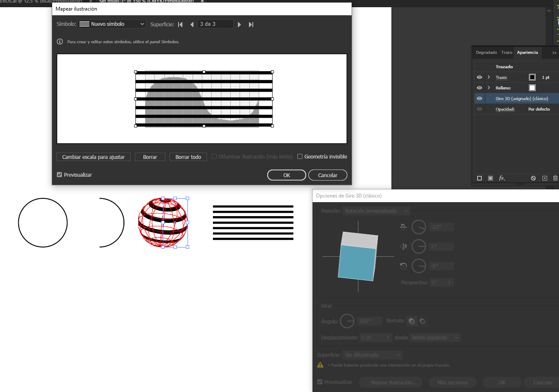Expand the Apariencia panel group with the double arrow
The height and width of the screenshot is (392, 559).
click(x=554, y=53)
